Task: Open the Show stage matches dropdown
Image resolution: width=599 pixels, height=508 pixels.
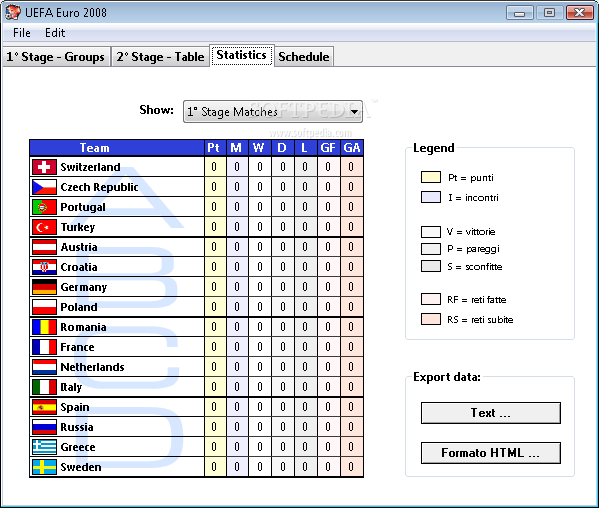Action: [x=273, y=112]
